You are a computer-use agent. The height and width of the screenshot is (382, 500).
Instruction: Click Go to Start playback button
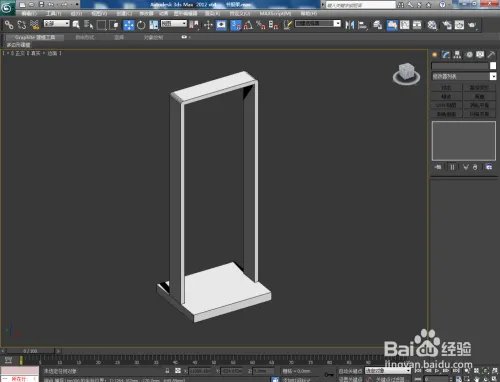419,371
